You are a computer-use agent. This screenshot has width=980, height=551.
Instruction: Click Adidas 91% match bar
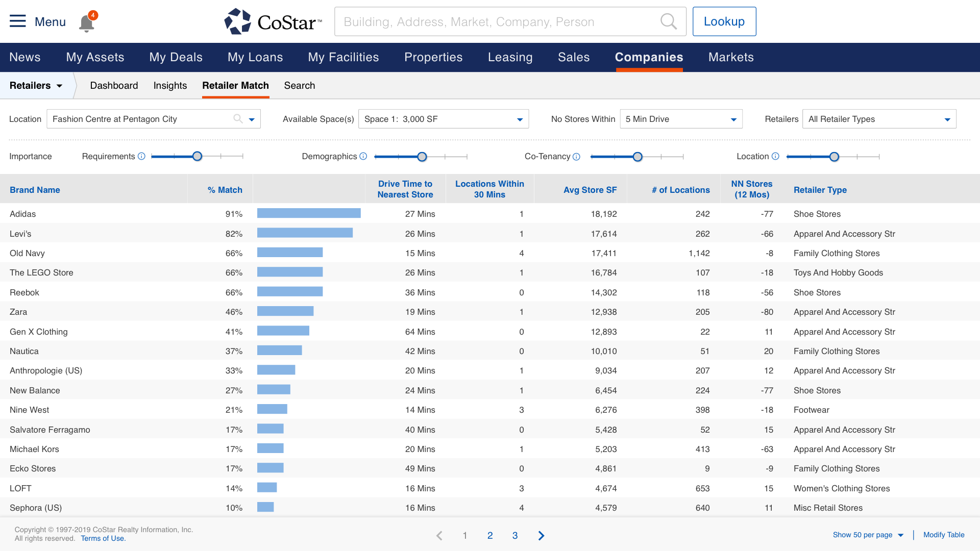[x=309, y=213]
